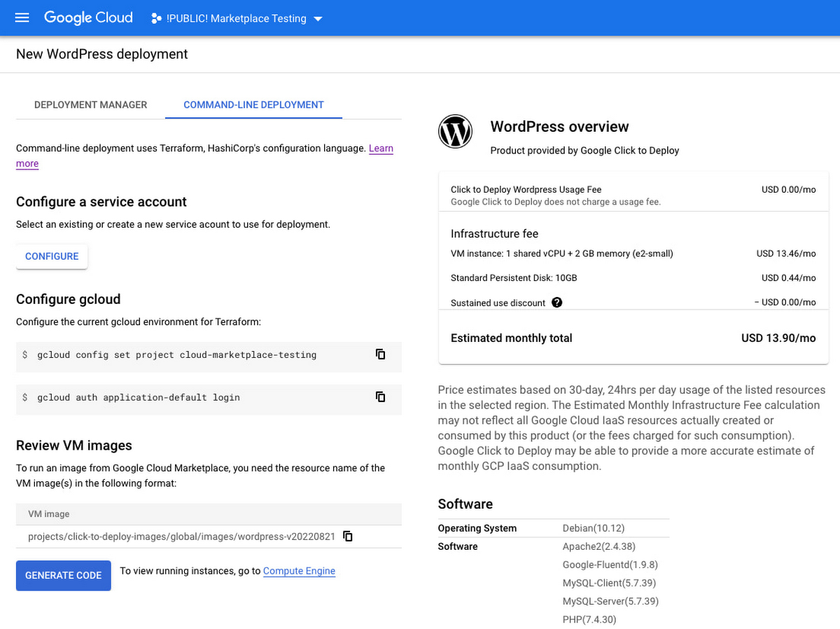This screenshot has height=629, width=840.
Task: Copy the gcloud auth application-default login command
Action: click(x=380, y=397)
